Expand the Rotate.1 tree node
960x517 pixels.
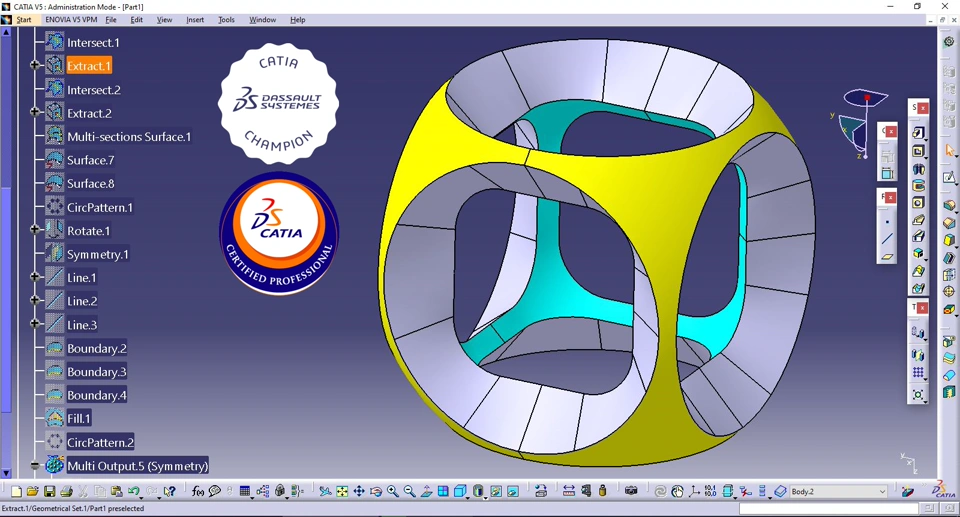(35, 230)
